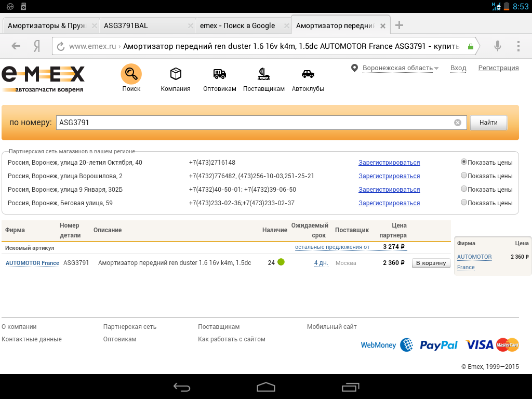Screen dimensions: 532x399
Task: Expand the Воронежская область region dropdown
Action: [401, 68]
